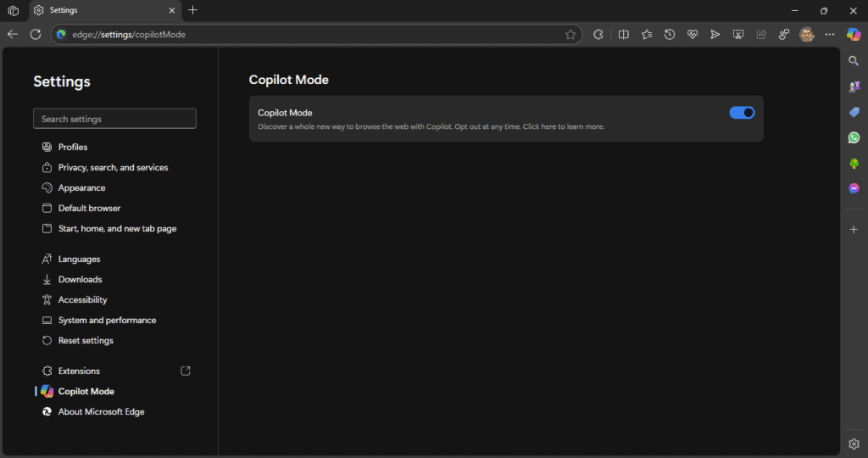Open the sidebar Shopping tag icon
The height and width of the screenshot is (458, 868).
pos(854,113)
